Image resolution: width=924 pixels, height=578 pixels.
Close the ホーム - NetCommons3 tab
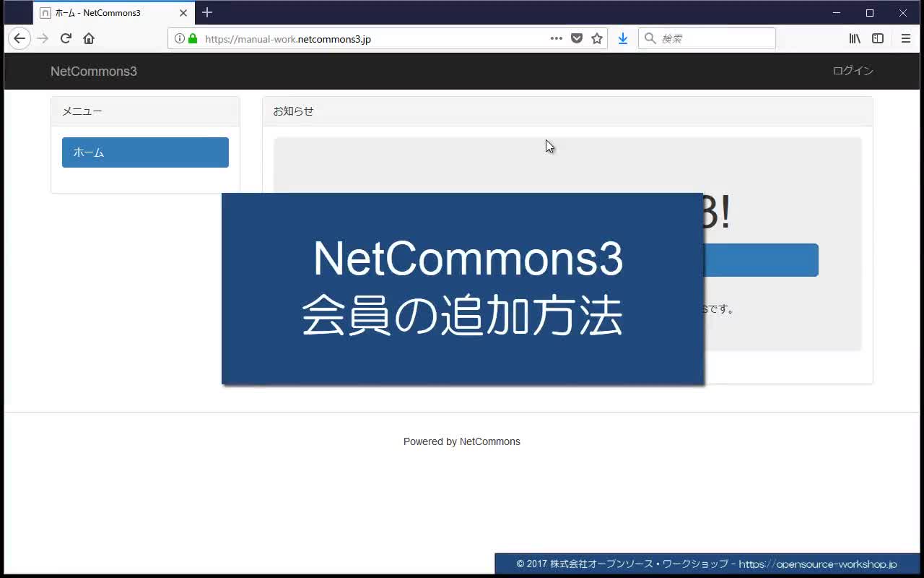pos(183,13)
